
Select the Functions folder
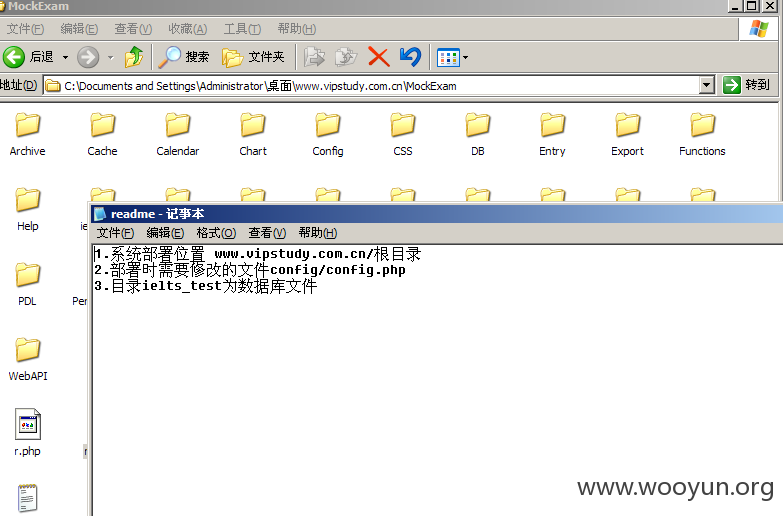pos(703,134)
